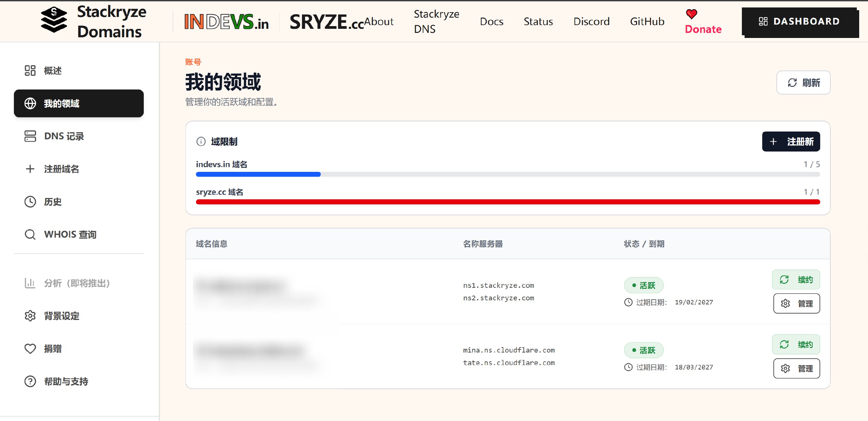Open 历史 history clock item
Image resolution: width=868 pixels, height=421 pixels.
pos(53,202)
